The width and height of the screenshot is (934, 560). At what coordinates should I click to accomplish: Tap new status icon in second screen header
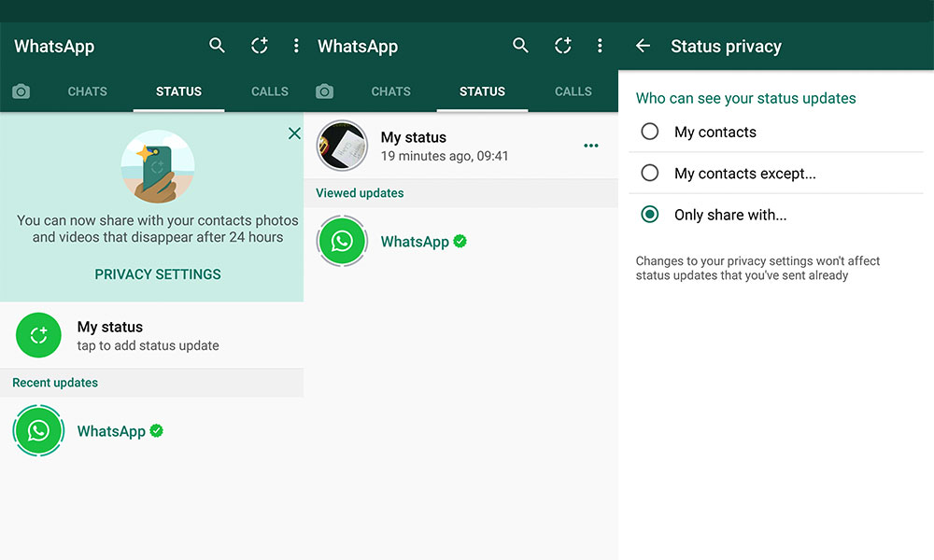pos(563,45)
